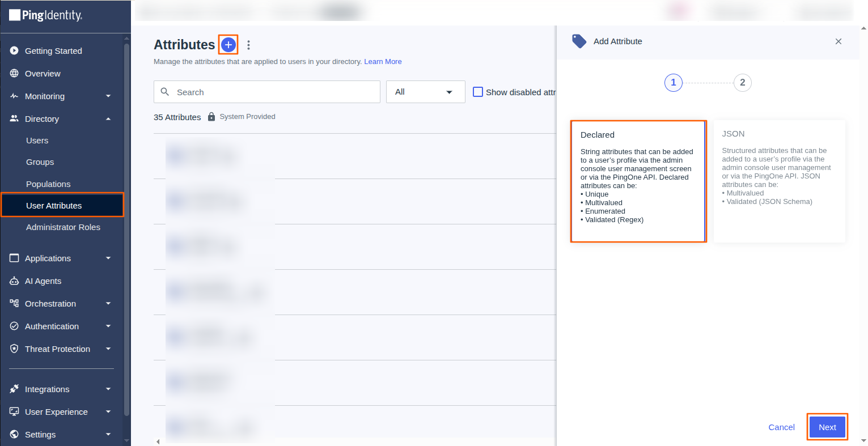Click step 2 in the wizard
Image resolution: width=868 pixels, height=446 pixels.
coord(743,83)
